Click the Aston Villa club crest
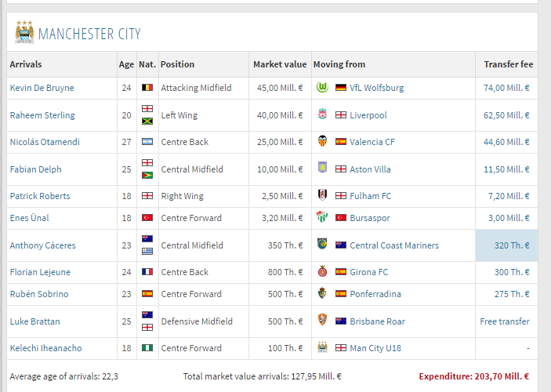 pos(322,168)
